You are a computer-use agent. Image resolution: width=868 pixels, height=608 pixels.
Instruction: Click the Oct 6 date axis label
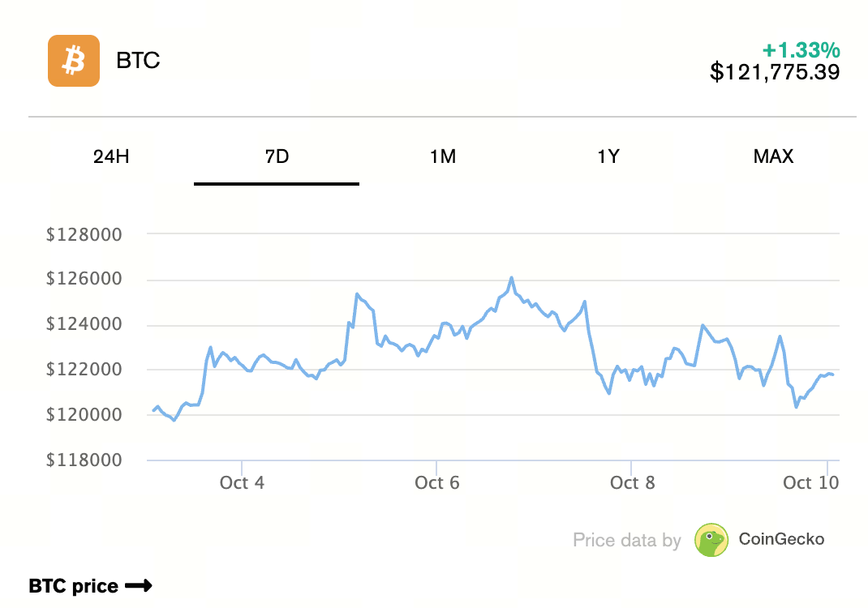tap(437, 483)
